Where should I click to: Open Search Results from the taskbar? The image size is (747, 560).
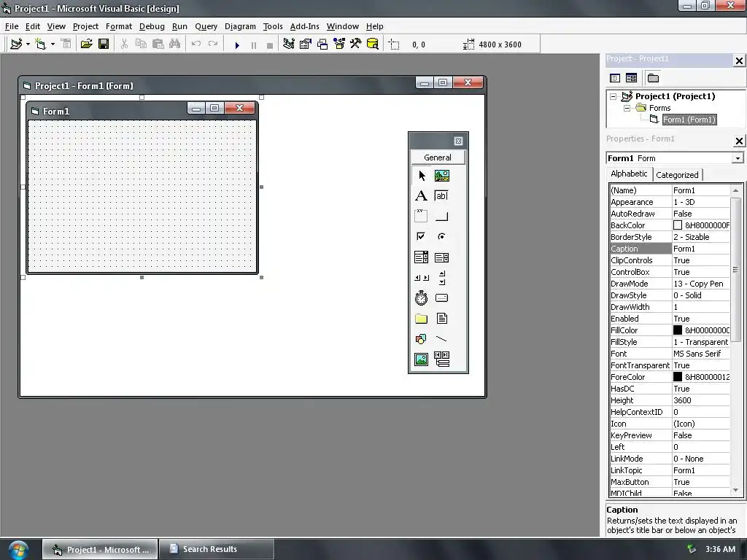pos(216,549)
